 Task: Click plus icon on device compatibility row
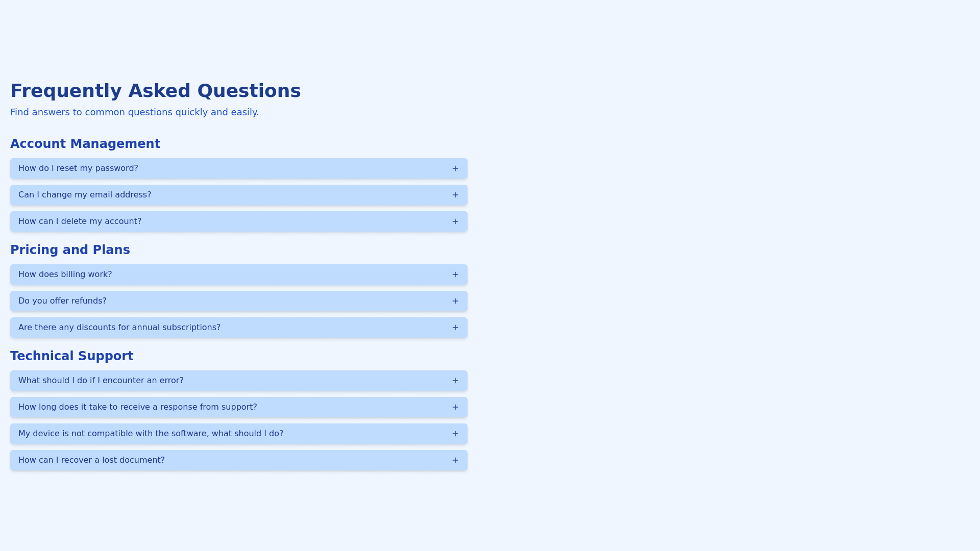pyautogui.click(x=455, y=434)
